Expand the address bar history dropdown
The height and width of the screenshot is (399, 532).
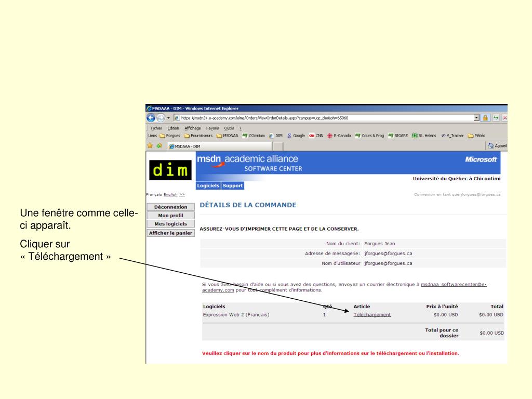(476, 118)
